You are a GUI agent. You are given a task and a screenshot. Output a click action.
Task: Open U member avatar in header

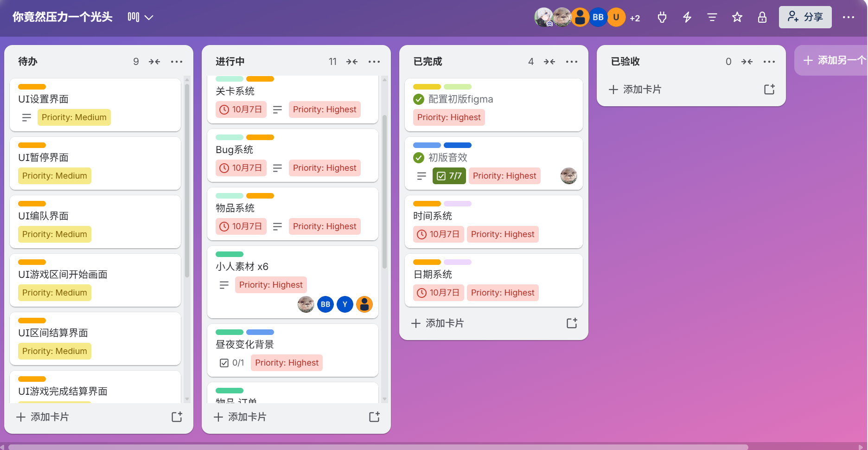[616, 17]
